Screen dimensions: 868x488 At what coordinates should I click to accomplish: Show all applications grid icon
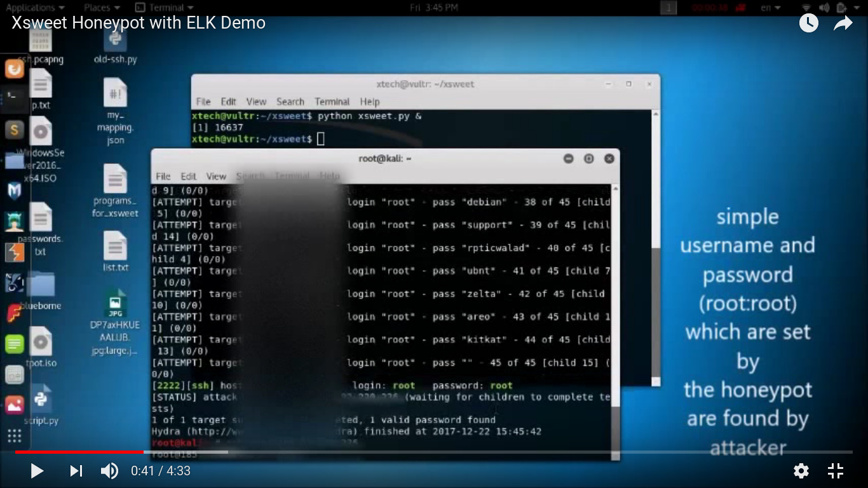click(14, 435)
